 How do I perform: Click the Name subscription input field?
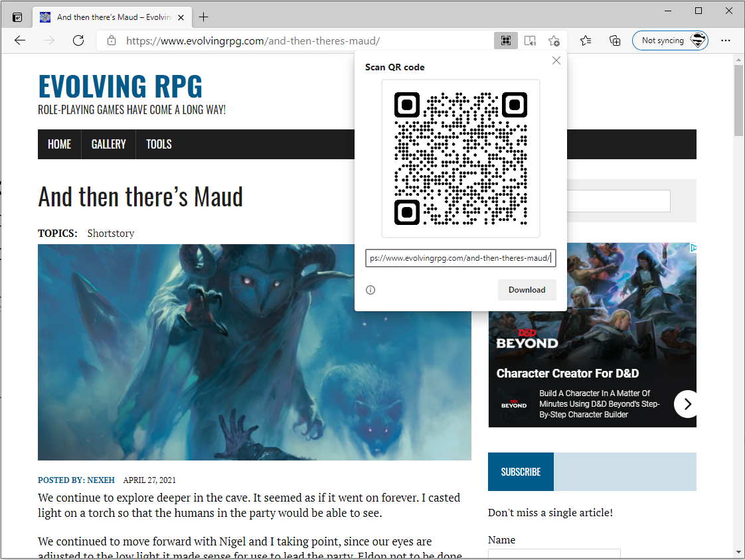coord(554,554)
